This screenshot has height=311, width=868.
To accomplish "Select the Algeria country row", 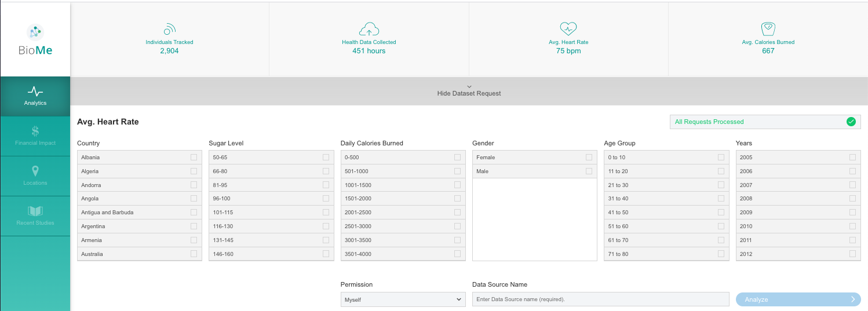I will [x=140, y=171].
